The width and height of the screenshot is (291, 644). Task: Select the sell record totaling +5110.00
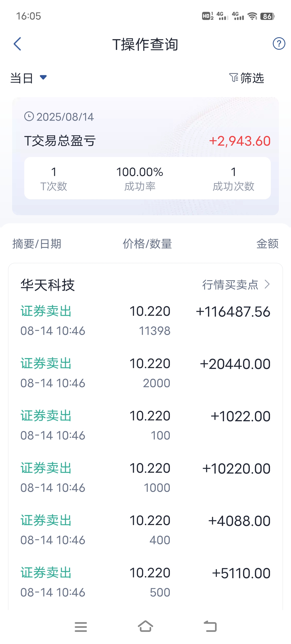click(x=145, y=582)
